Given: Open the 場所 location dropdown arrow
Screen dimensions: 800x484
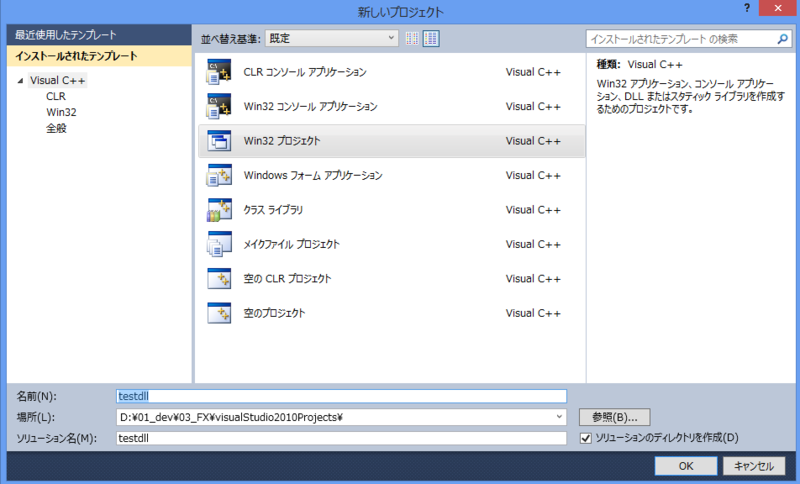Looking at the screenshot, I should (x=559, y=417).
